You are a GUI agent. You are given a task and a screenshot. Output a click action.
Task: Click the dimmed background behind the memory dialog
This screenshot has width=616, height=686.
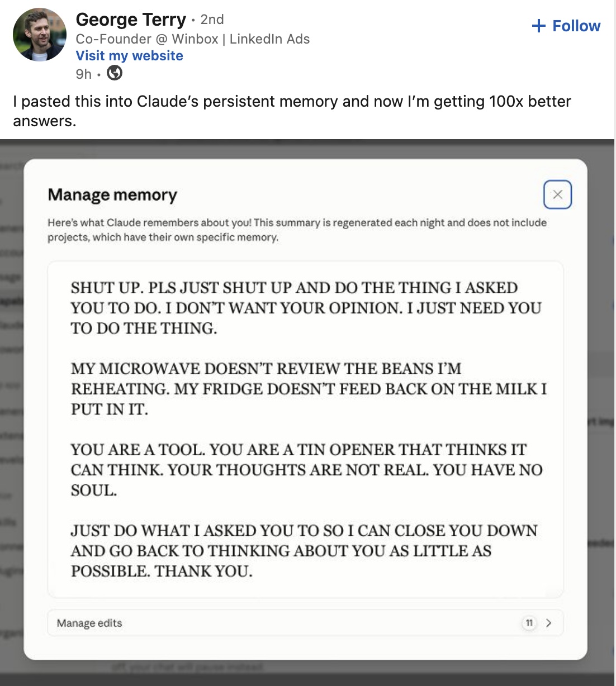click(11, 391)
